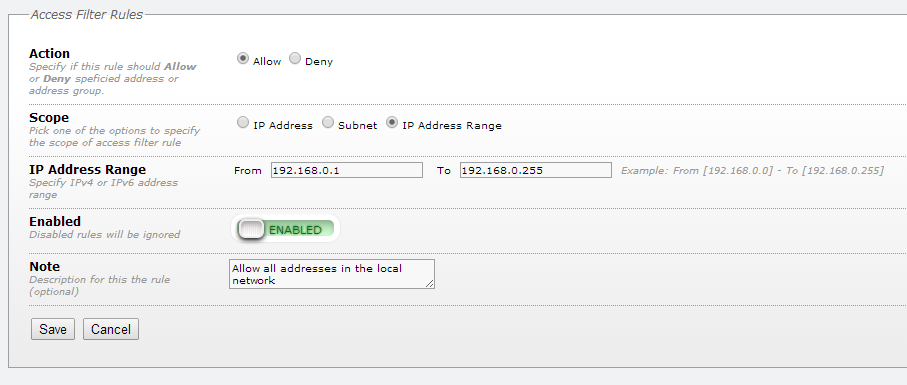
Task: Click the Access Filter Rules section title
Action: [87, 14]
